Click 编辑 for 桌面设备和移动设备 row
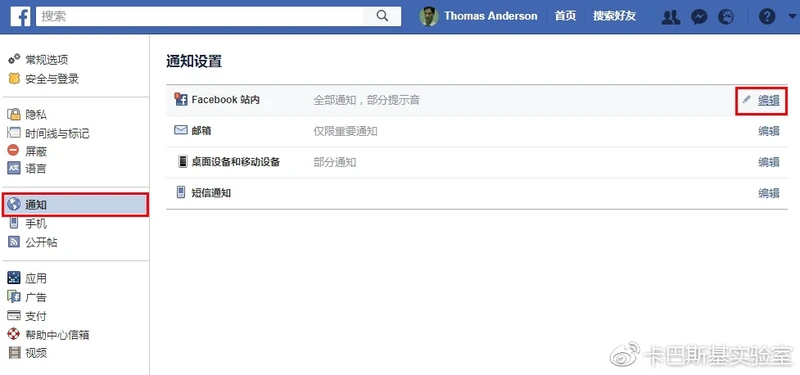 [x=769, y=162]
